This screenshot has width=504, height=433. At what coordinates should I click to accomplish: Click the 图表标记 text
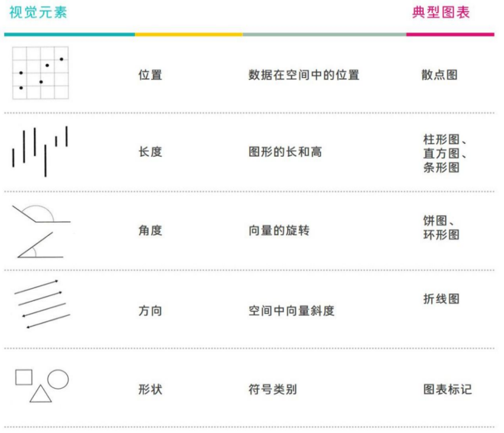[x=448, y=389]
